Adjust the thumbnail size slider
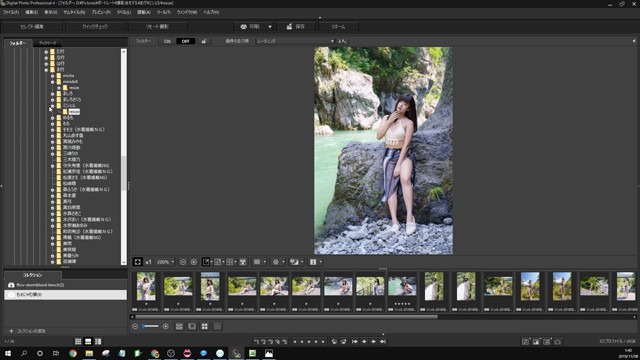640x360 pixels. (x=150, y=326)
